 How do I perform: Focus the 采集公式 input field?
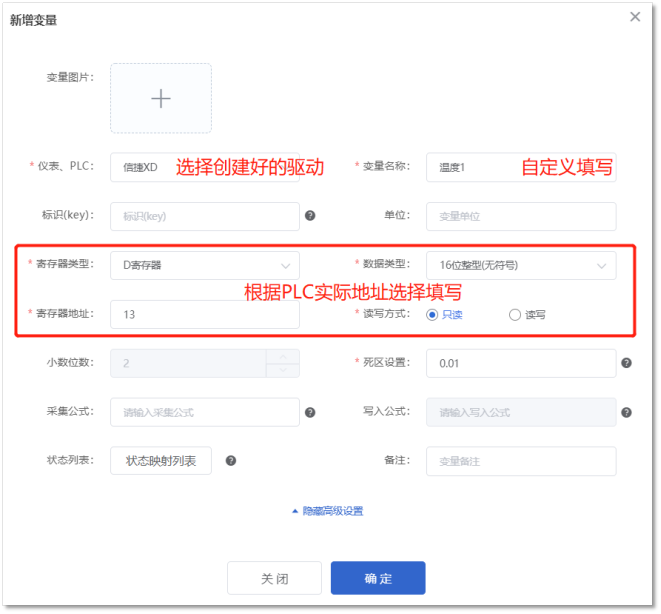pyautogui.click(x=205, y=412)
